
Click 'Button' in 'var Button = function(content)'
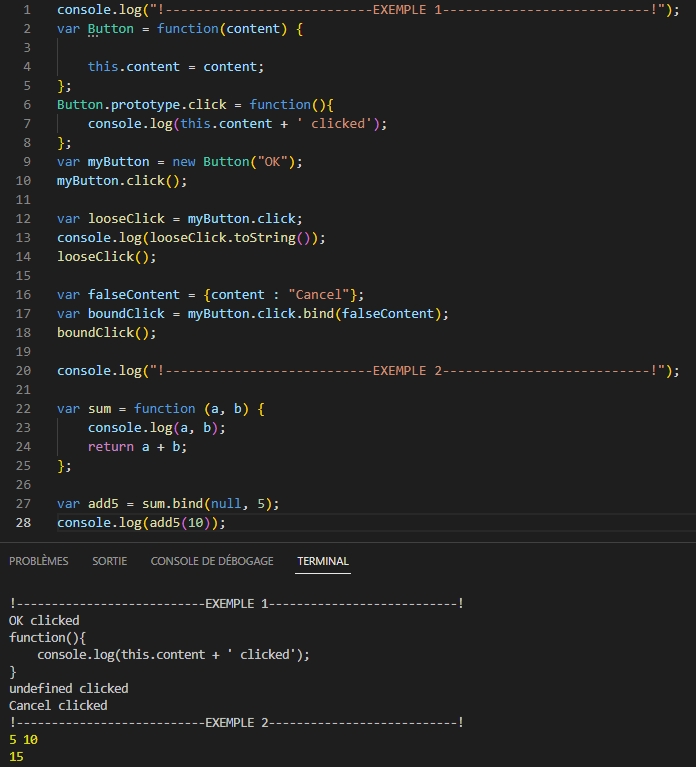click(x=111, y=29)
